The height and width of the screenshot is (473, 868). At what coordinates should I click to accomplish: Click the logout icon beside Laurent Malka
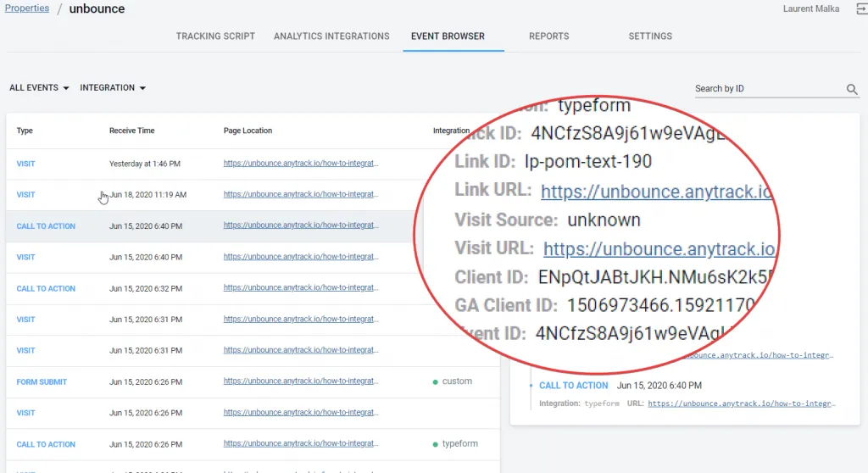(x=862, y=8)
